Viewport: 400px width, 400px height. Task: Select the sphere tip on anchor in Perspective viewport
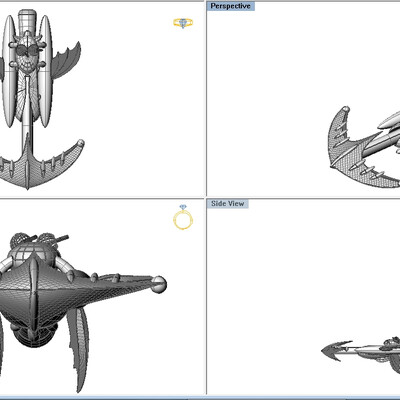point(346,109)
